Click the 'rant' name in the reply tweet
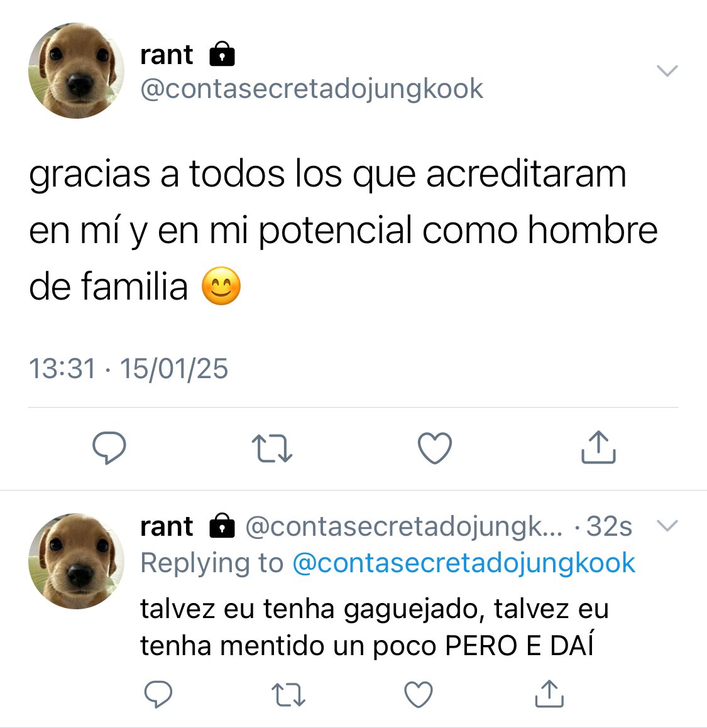The height and width of the screenshot is (728, 707). (167, 526)
